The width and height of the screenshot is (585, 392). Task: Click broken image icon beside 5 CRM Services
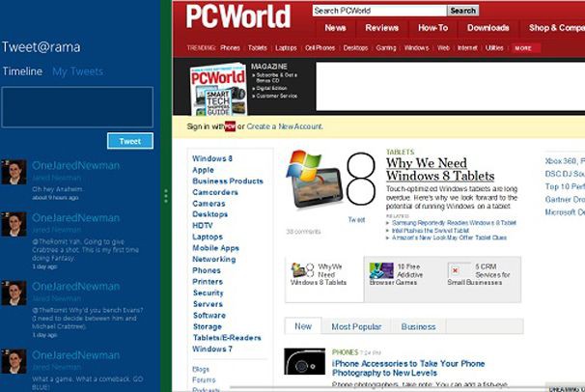[x=455, y=270]
